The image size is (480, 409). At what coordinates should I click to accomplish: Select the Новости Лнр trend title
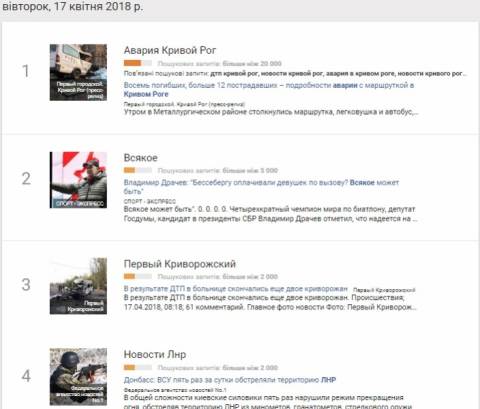point(155,354)
